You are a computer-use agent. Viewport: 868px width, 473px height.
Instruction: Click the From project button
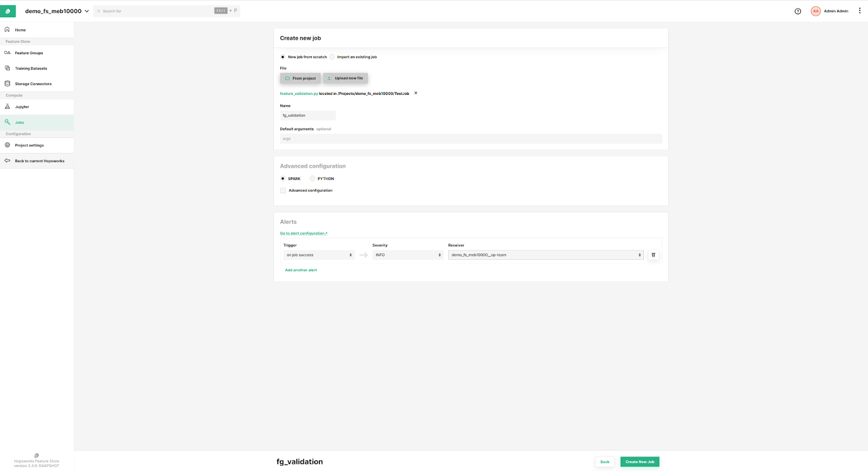pyautogui.click(x=300, y=78)
